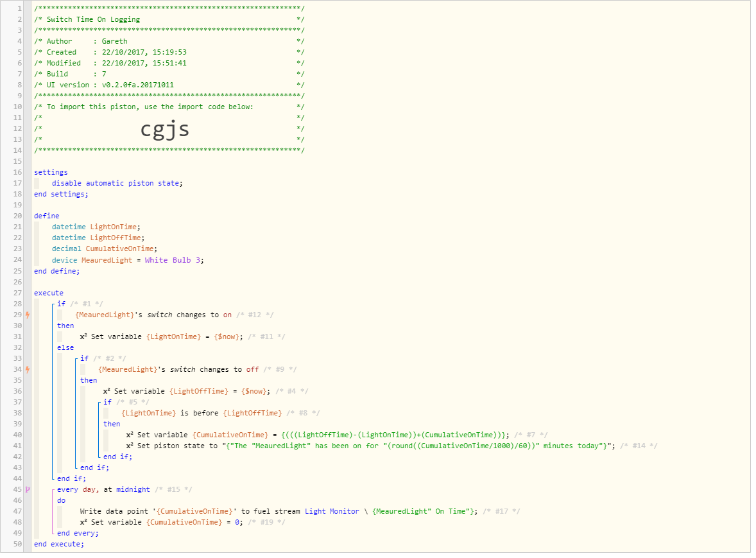
Task: Click the 'LightOnTime is before LightOffTime' condition
Action: pos(202,414)
